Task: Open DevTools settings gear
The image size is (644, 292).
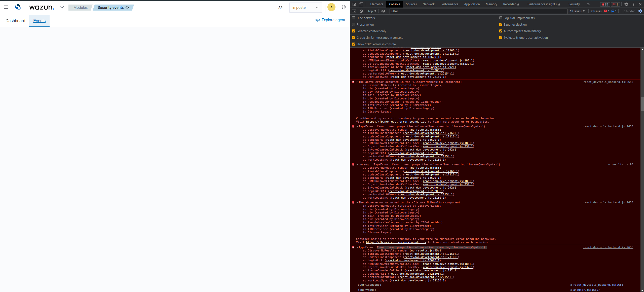Action: [x=626, y=4]
